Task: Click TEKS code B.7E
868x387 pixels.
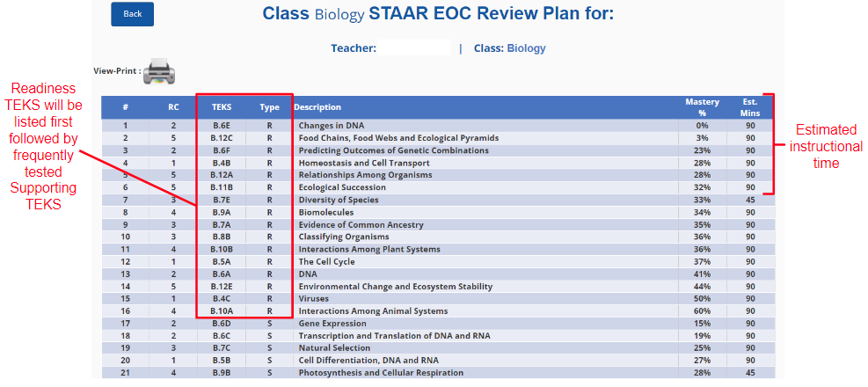Action: click(222, 200)
